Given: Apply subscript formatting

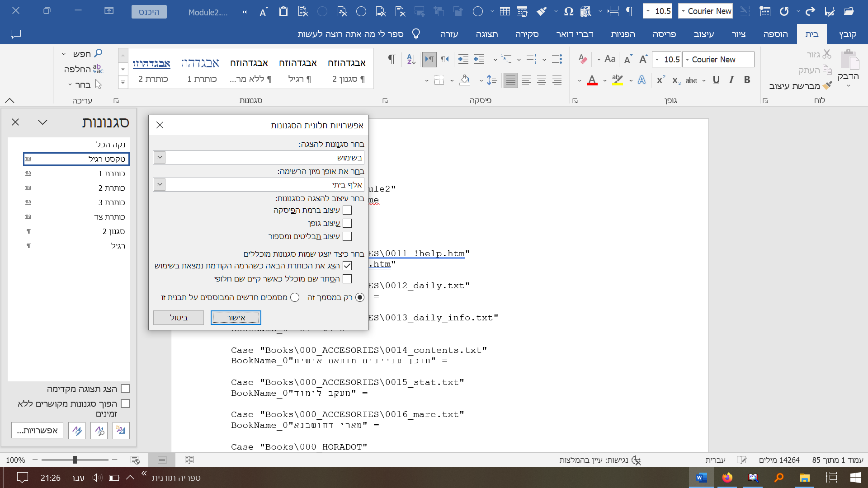Looking at the screenshot, I should pyautogui.click(x=676, y=80).
